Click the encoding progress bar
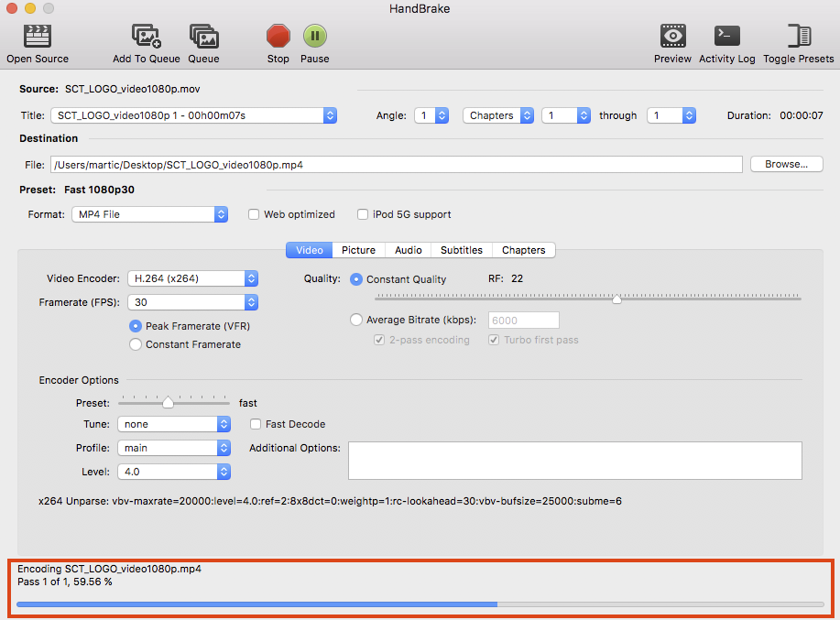The image size is (840, 620). (x=420, y=604)
